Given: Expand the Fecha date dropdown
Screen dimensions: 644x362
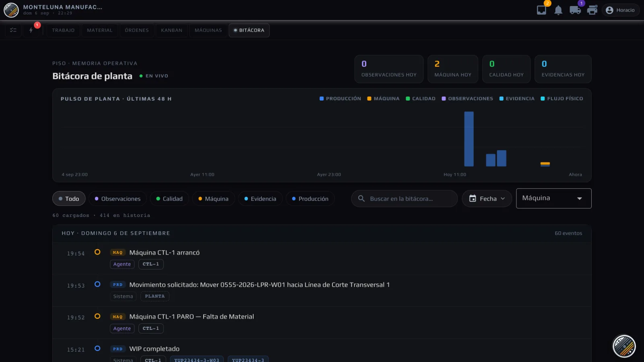Looking at the screenshot, I should [x=487, y=199].
